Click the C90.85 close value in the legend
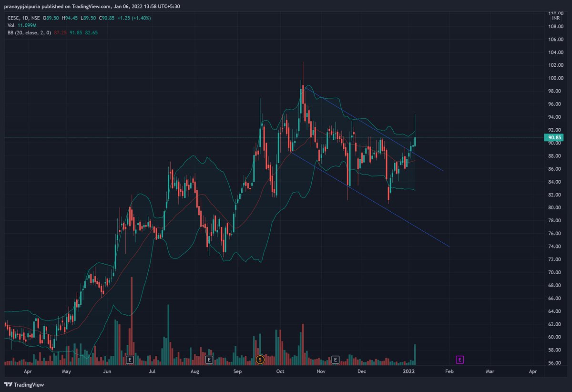 pos(106,18)
